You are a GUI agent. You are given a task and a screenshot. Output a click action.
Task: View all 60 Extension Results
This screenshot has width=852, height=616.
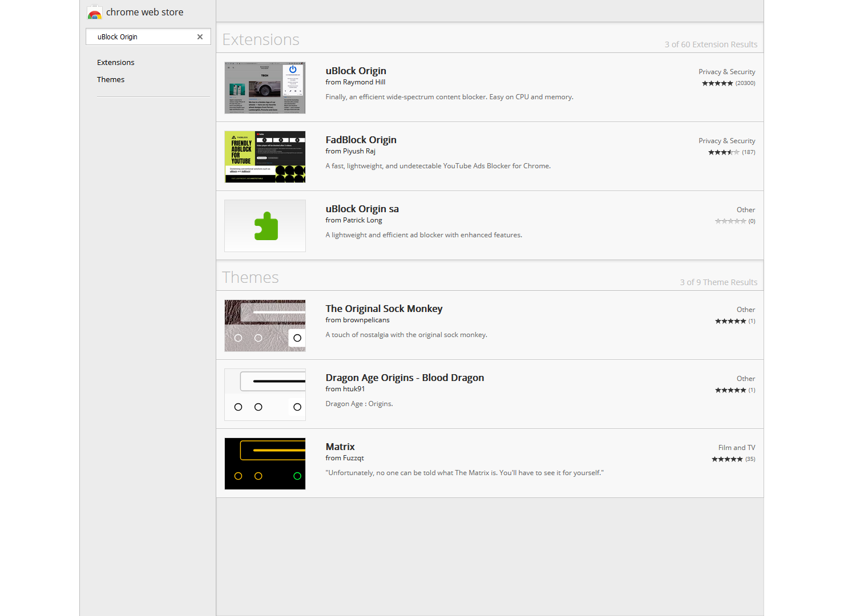[711, 44]
